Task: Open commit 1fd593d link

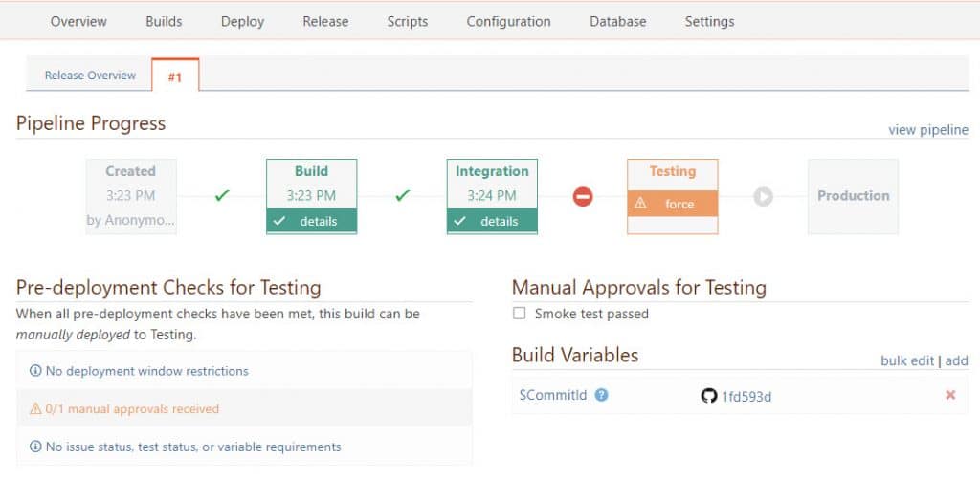Action: click(x=746, y=397)
